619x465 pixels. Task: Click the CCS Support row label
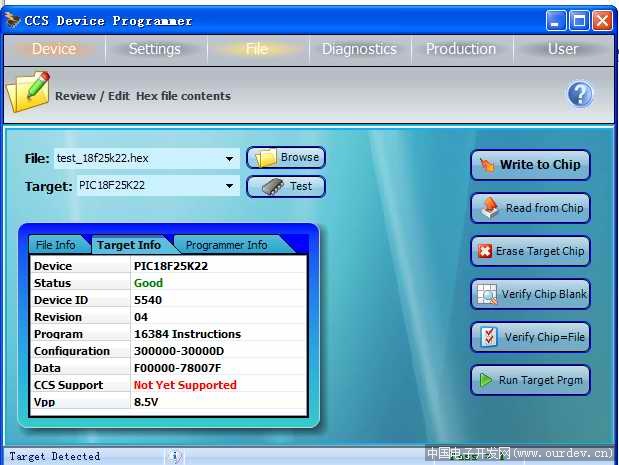point(68,385)
